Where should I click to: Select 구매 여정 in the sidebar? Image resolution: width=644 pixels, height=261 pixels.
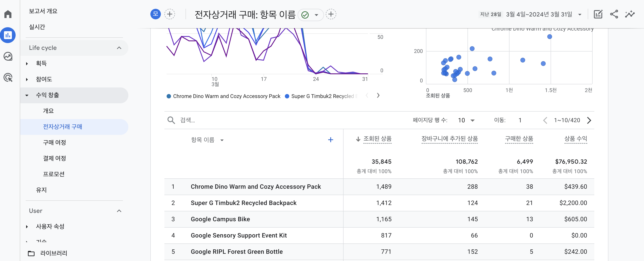[x=54, y=143]
